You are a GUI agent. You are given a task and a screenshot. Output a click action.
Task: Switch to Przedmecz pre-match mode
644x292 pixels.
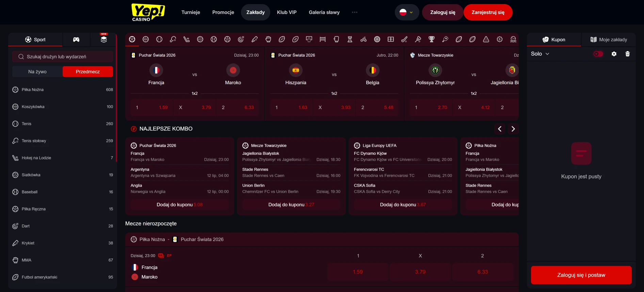click(x=88, y=72)
